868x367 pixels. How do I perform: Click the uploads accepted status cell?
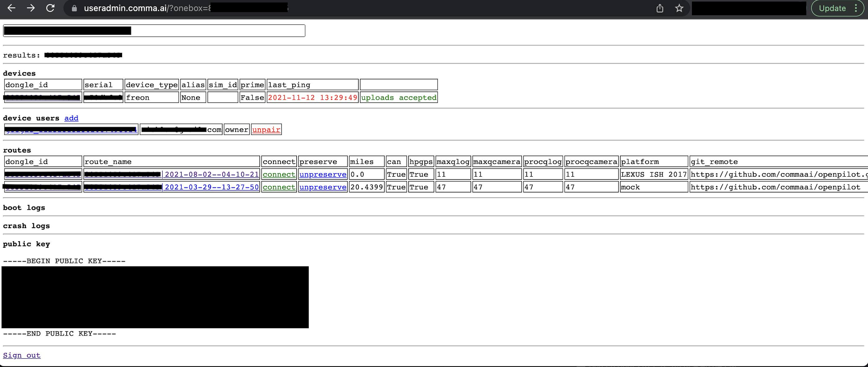coord(398,97)
